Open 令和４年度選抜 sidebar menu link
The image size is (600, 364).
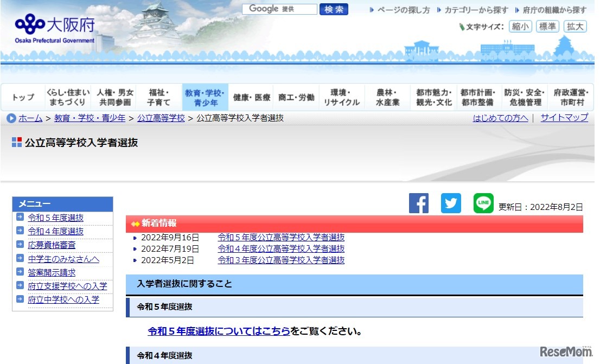point(55,231)
